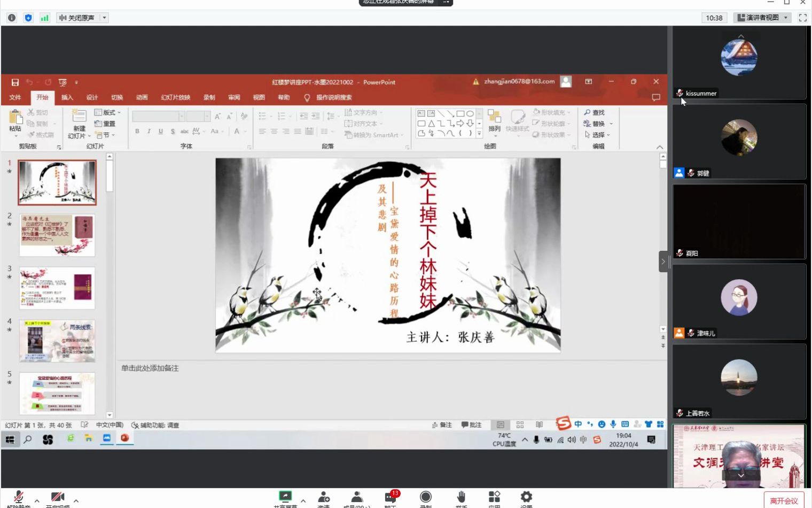
Task: Switch to slide sorter view in status bar
Action: 520,425
